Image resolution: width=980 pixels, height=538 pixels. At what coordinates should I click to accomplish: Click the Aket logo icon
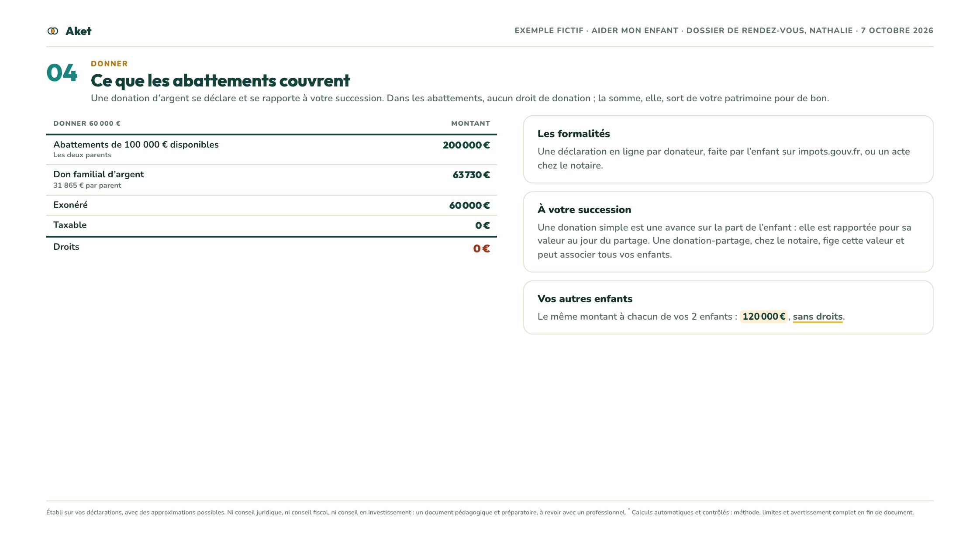53,31
